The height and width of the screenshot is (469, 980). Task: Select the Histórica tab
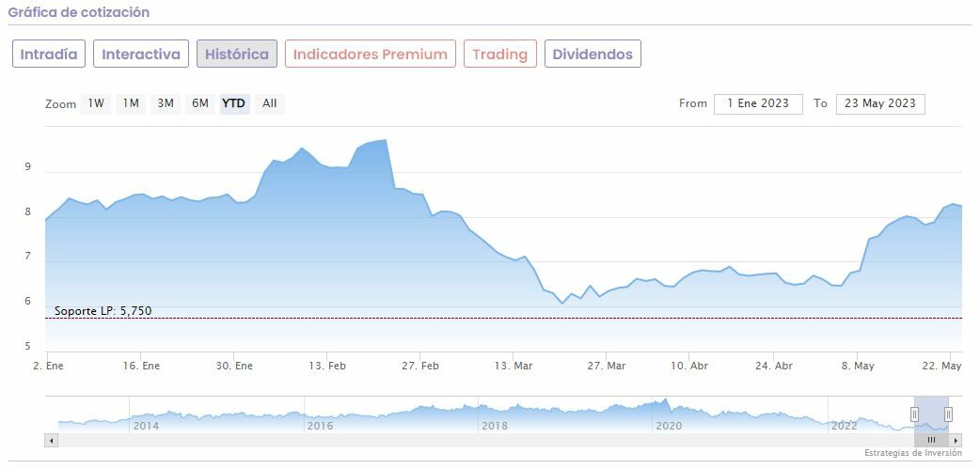(237, 55)
